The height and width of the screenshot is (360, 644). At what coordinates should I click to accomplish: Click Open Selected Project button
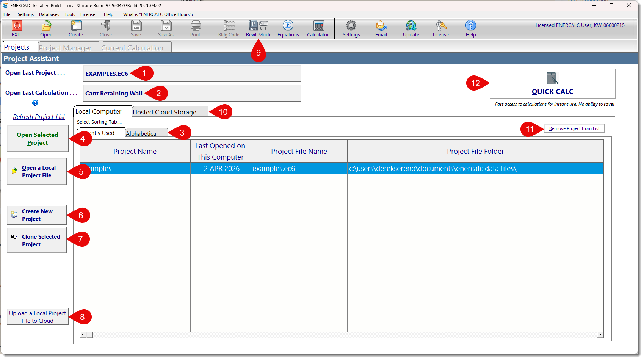pos(38,139)
